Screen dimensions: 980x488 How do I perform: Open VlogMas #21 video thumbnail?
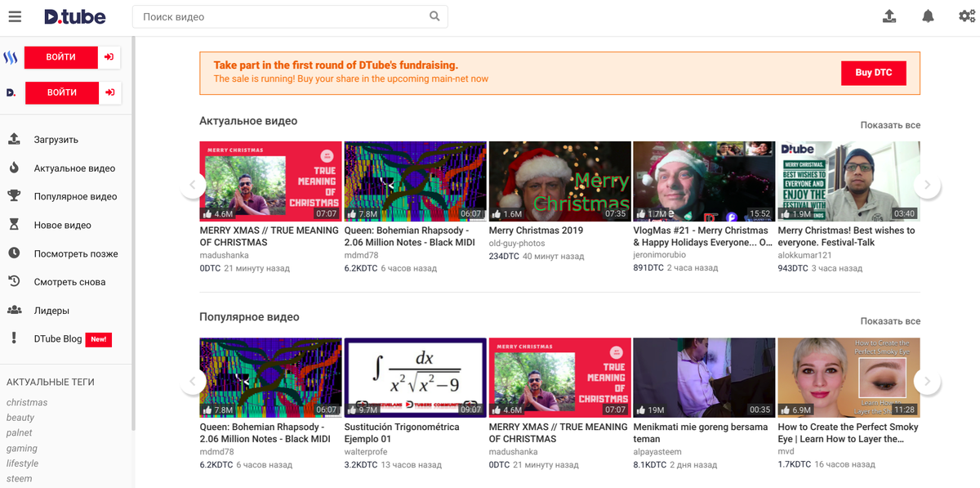click(x=704, y=181)
